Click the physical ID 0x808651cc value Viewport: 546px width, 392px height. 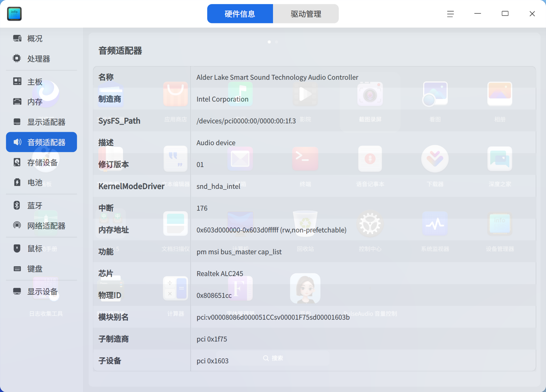tap(214, 295)
